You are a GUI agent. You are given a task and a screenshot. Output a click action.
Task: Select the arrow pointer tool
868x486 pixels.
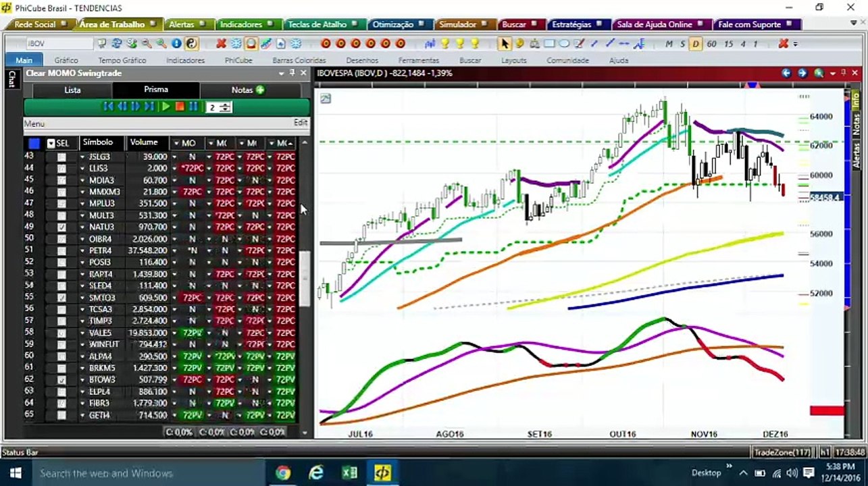[x=505, y=44]
